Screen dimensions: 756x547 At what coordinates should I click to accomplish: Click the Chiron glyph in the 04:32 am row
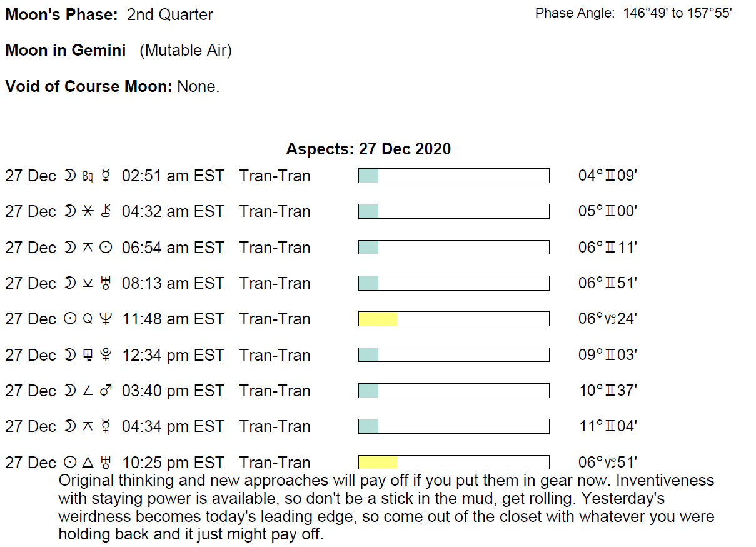[106, 212]
